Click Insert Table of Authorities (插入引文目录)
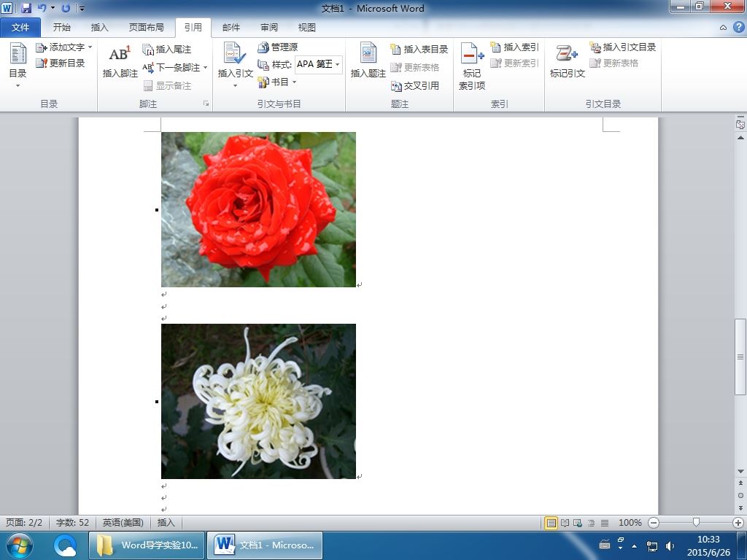This screenshot has height=560, width=747. [623, 47]
